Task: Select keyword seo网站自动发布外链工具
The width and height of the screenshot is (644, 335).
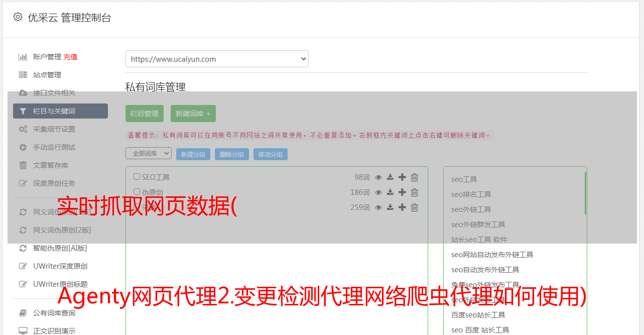Action: coord(492,255)
